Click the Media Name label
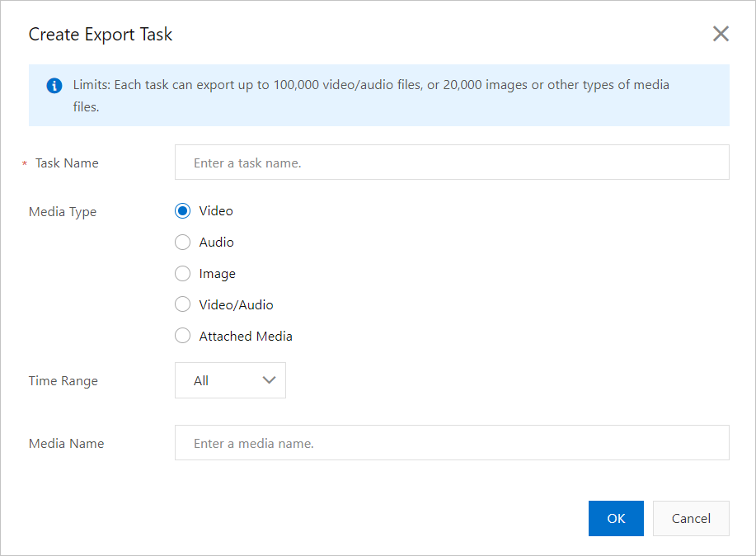The width and height of the screenshot is (756, 556). pos(67,444)
